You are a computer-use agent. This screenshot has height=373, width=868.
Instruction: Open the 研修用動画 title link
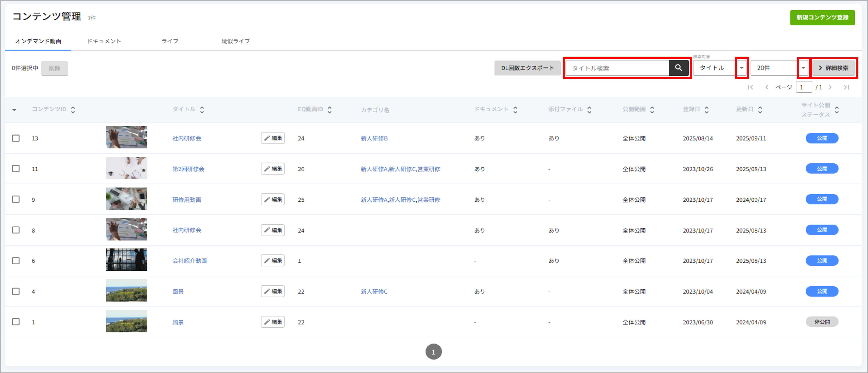[x=187, y=200]
